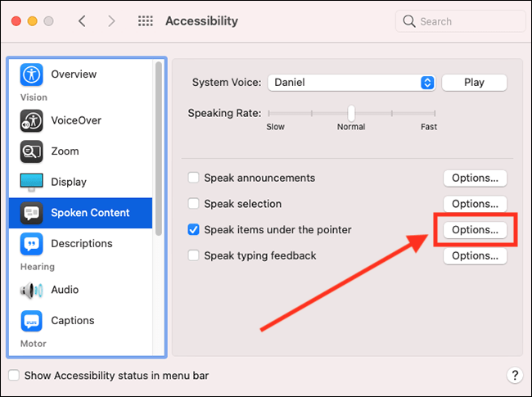Toggle Speak typing feedback checkbox
The height and width of the screenshot is (397, 532).
click(x=193, y=255)
